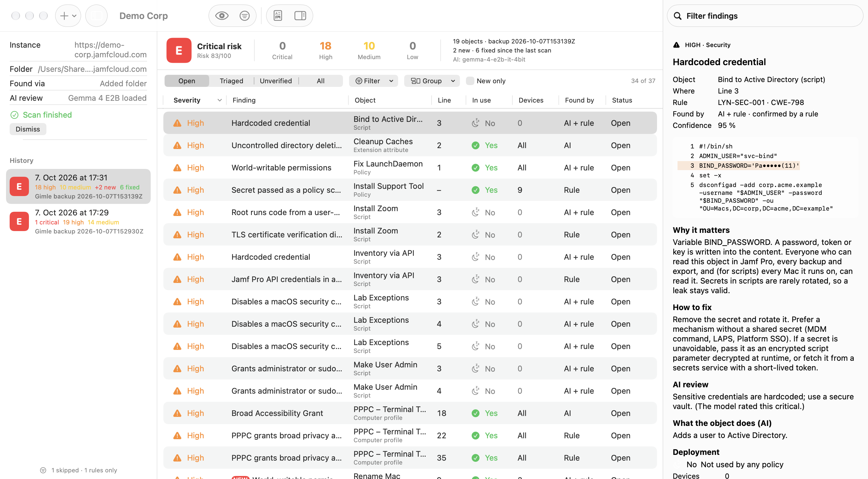The height and width of the screenshot is (479, 868).
Task: Select the 7. Oct 2026 at 17:31 scan
Action: tap(78, 186)
